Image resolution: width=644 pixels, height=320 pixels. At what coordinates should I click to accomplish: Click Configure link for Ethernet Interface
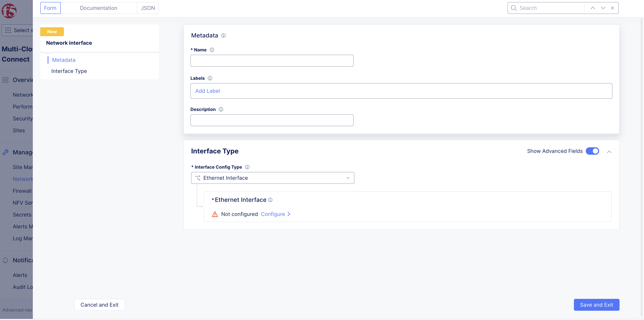pyautogui.click(x=273, y=214)
